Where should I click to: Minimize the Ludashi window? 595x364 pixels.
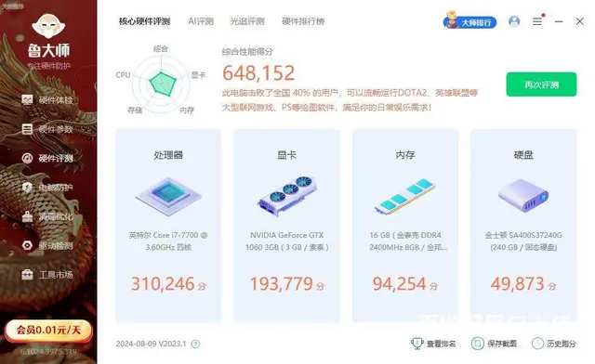559,21
